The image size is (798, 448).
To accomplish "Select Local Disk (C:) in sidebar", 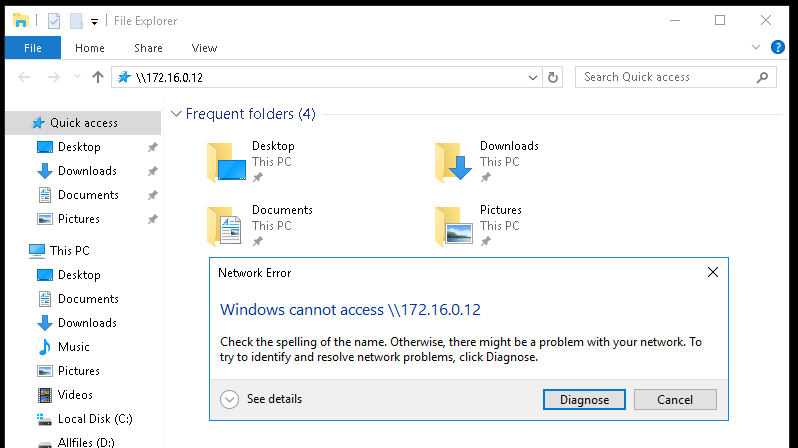I will coord(95,418).
